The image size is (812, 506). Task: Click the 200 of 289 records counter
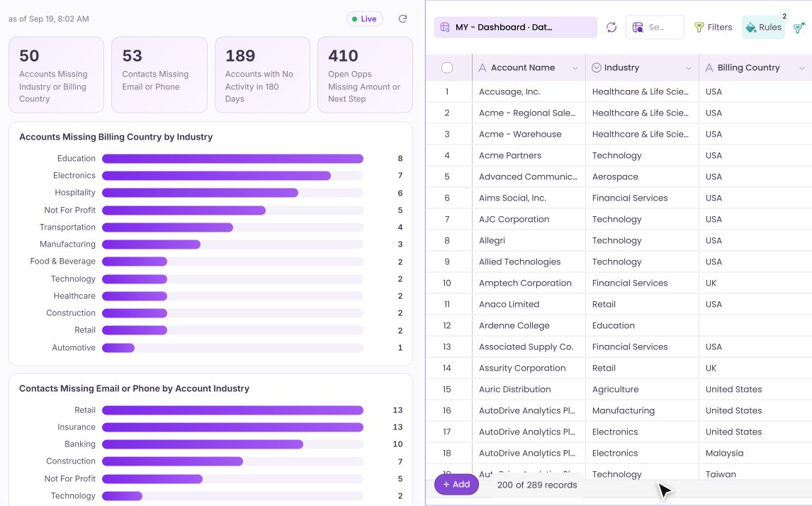click(537, 485)
